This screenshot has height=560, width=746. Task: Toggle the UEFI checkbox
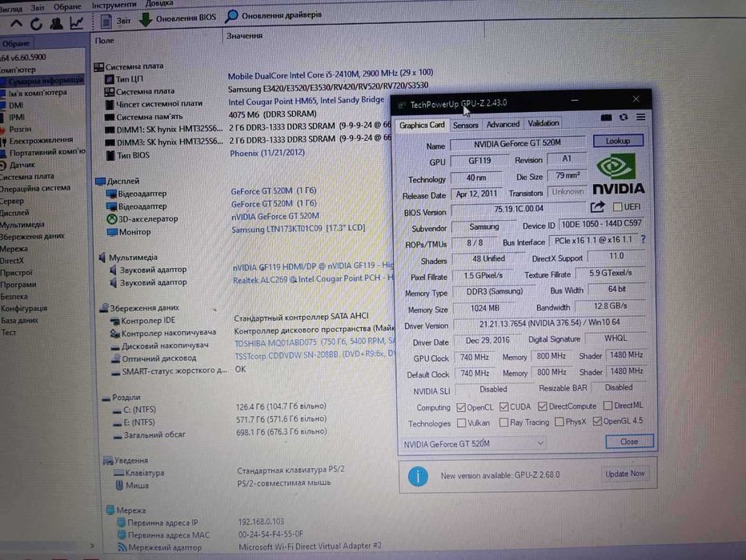[x=618, y=206]
